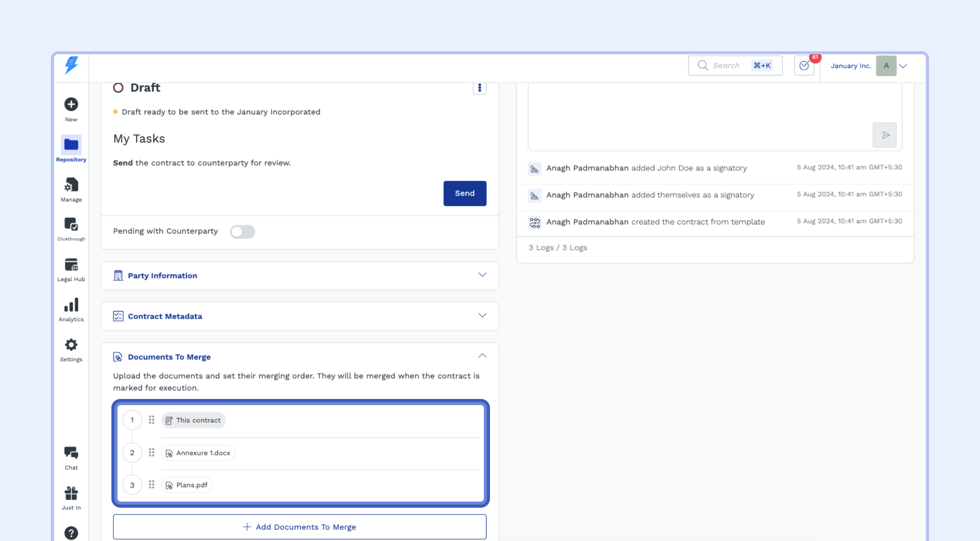Click Add Documents To Merge button
Viewport: 980px width, 541px height.
tap(300, 527)
